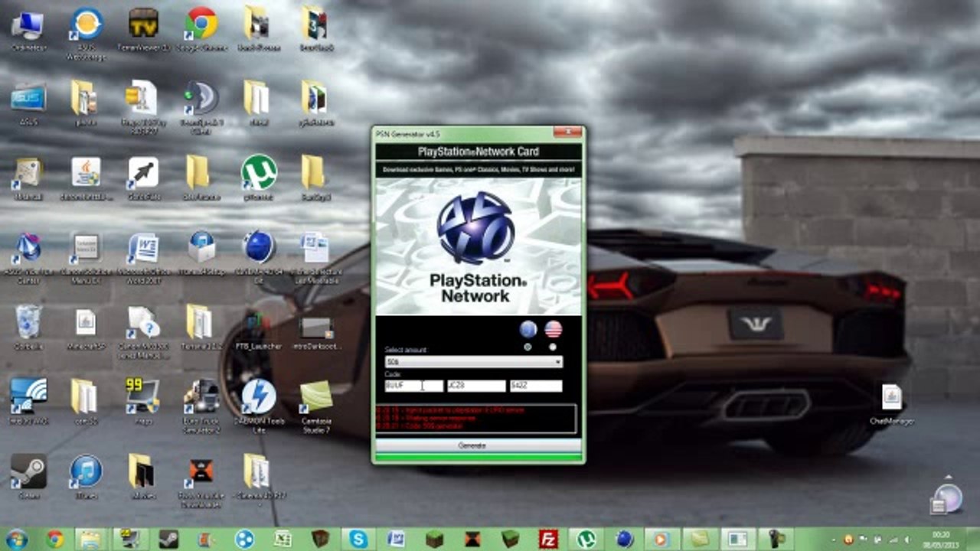Open File Explorer from the taskbar
Screen dimensions: 980x551
[90, 539]
